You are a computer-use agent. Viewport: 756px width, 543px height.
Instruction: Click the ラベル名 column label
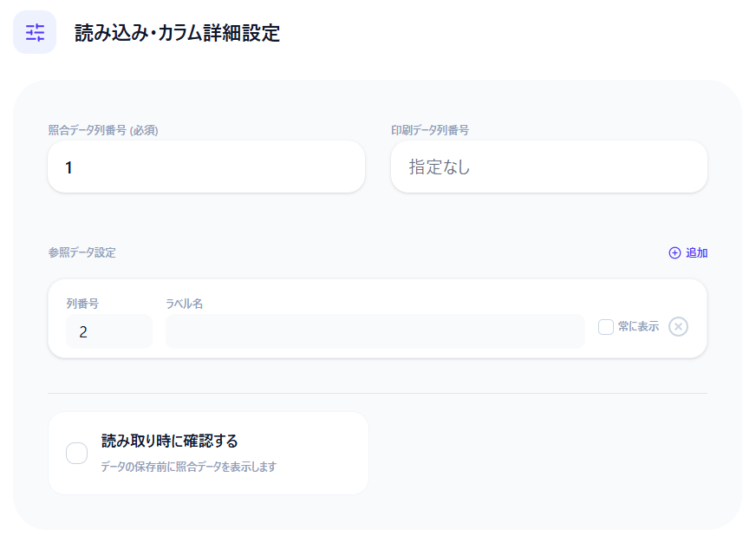click(184, 304)
